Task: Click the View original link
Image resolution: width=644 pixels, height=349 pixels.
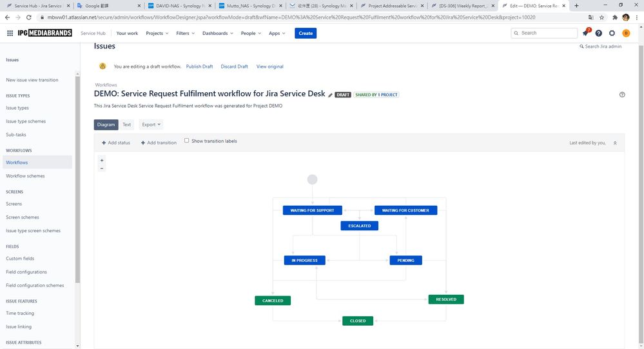Action: [270, 66]
